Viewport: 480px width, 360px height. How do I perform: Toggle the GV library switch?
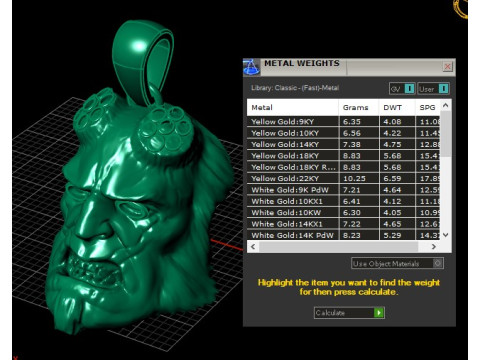(x=409, y=89)
